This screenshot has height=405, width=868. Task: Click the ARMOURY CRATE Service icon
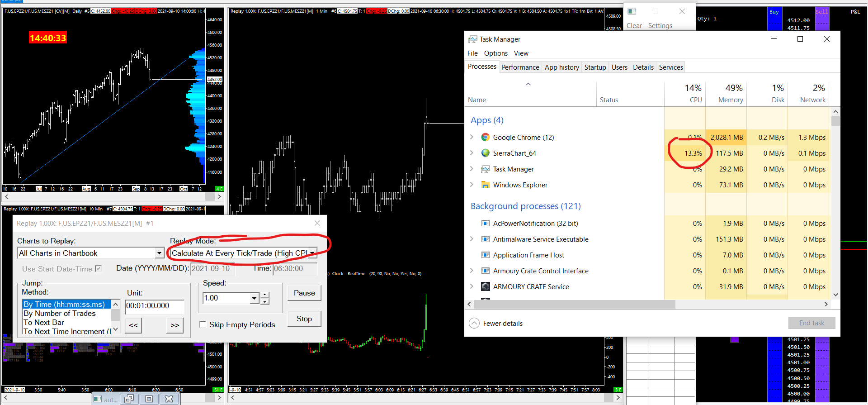[x=485, y=286]
